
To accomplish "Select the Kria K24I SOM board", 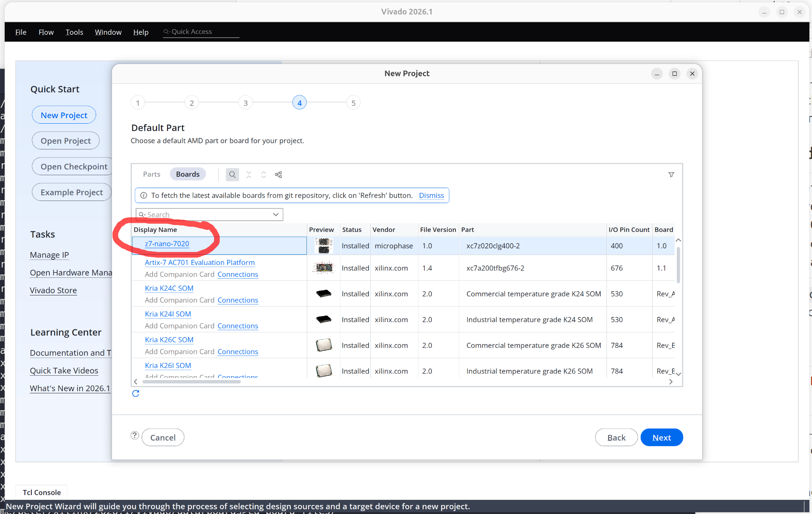I will (168, 314).
